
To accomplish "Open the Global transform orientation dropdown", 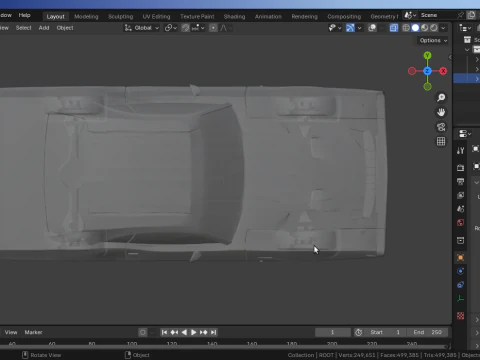I will 142,28.
